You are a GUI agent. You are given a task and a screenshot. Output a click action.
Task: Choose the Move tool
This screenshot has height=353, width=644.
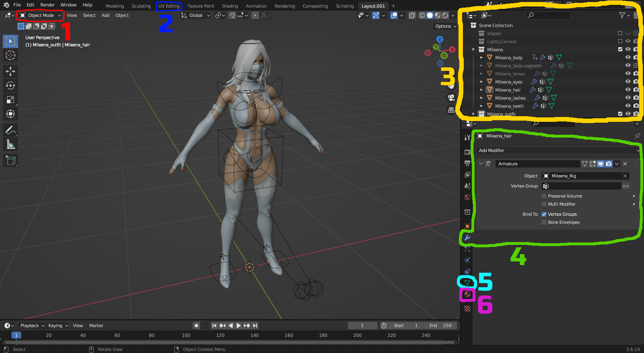tap(10, 71)
